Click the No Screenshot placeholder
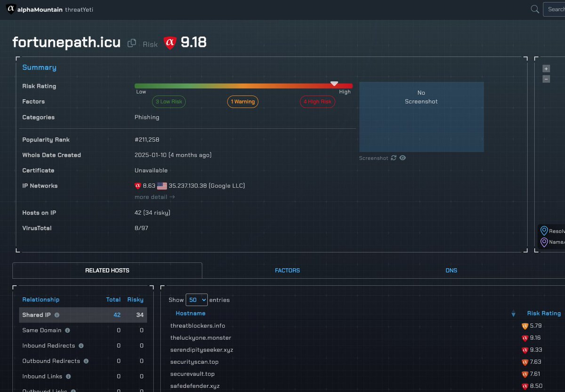 pyautogui.click(x=421, y=117)
